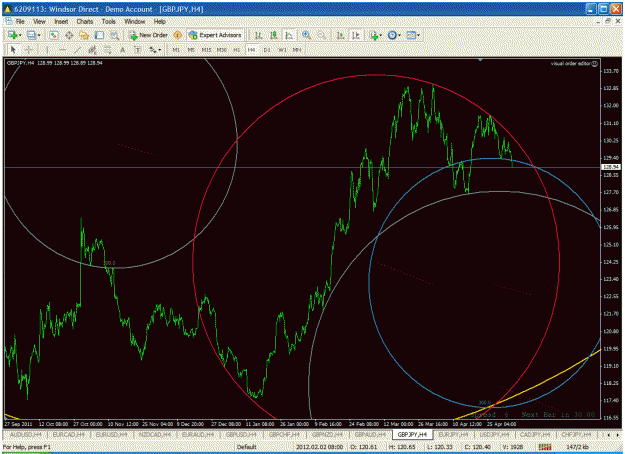
Task: Expand the Profiles dropdown arrow
Action: tap(39, 35)
